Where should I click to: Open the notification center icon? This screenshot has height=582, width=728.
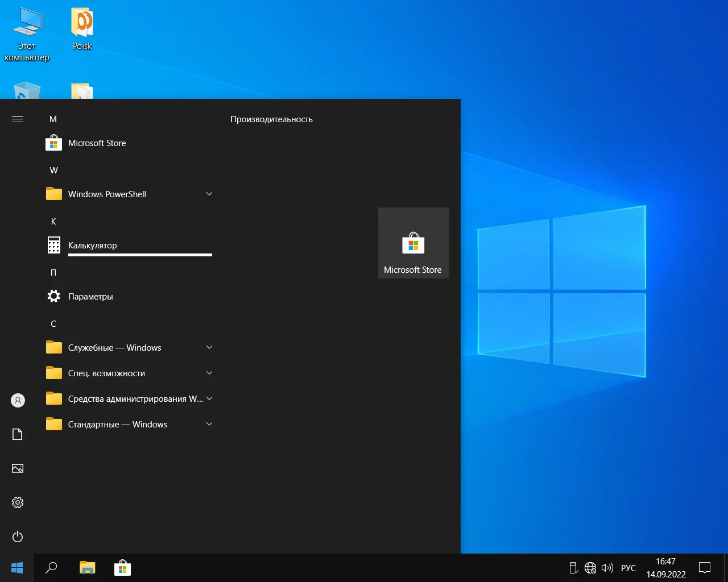pos(705,568)
